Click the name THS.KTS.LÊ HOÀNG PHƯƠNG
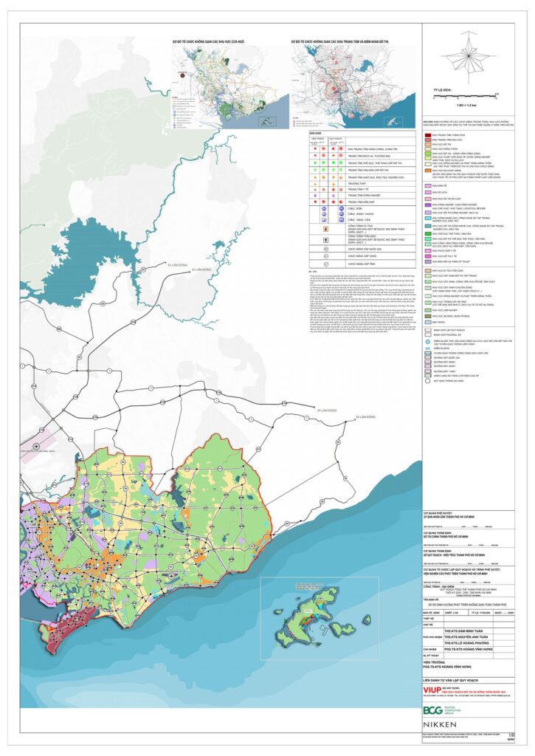535x756 pixels. (x=466, y=643)
